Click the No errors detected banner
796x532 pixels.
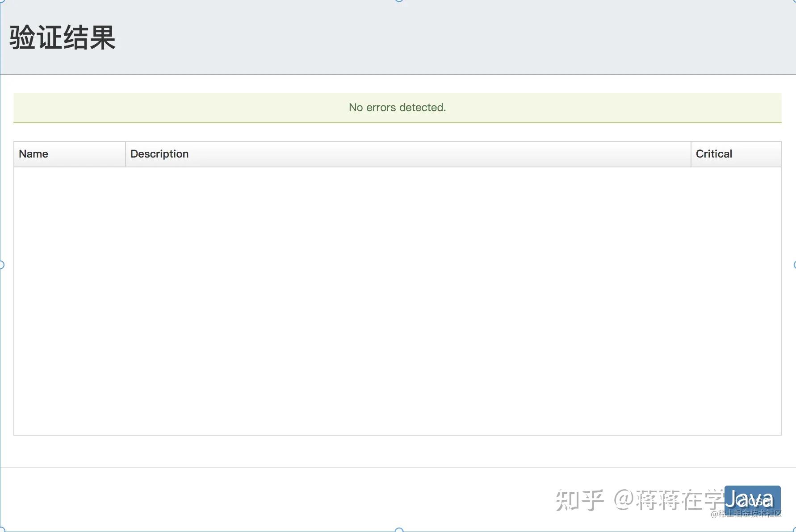point(398,108)
